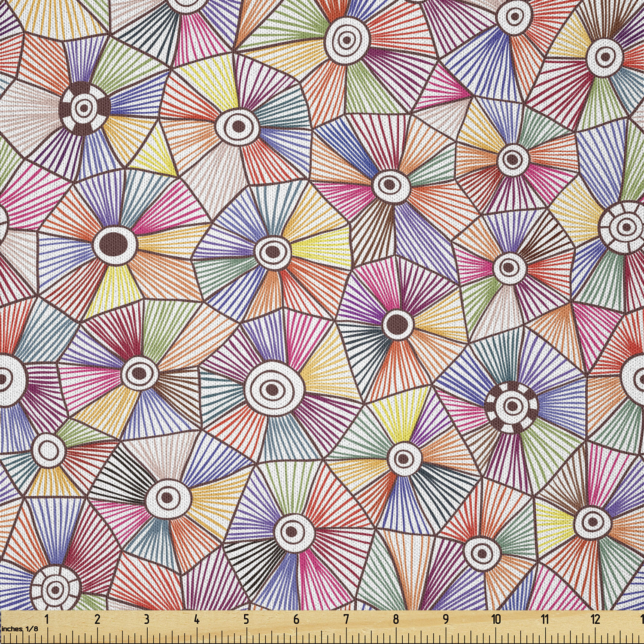
Task: Click the ruler's "5" label
Action: [x=246, y=619]
